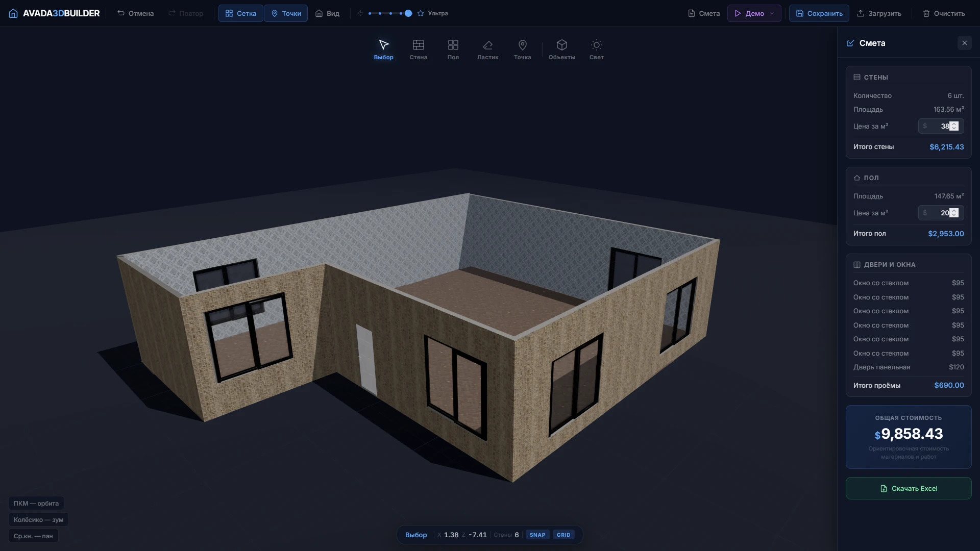
Task: Click the Сохранить save button
Action: tap(819, 13)
